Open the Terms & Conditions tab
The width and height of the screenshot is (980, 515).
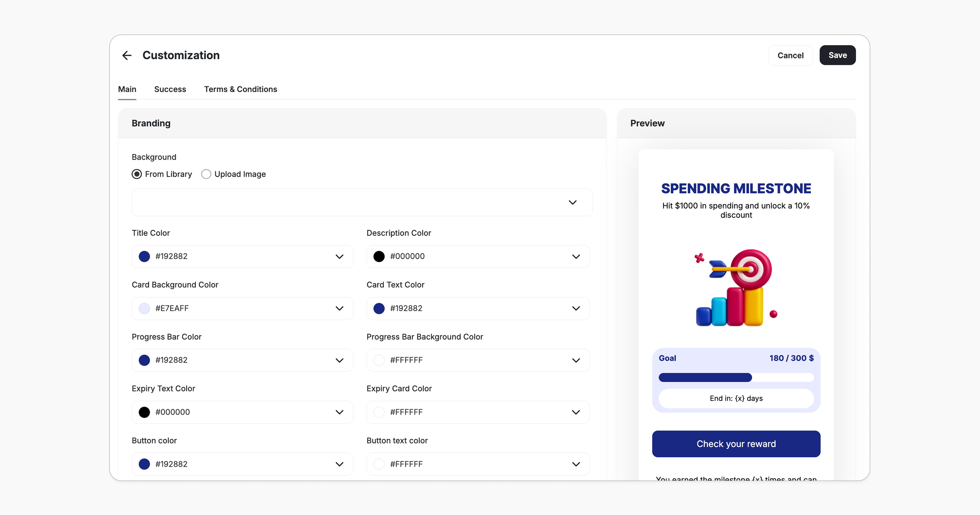click(240, 89)
